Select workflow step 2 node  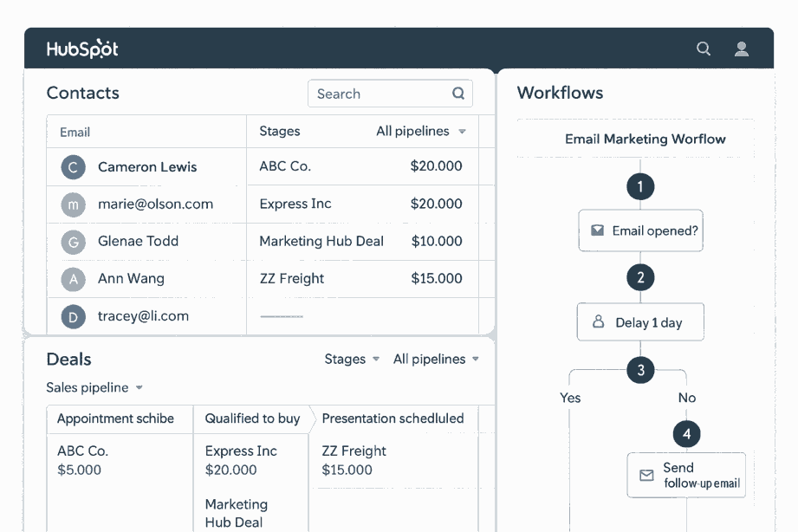point(640,277)
